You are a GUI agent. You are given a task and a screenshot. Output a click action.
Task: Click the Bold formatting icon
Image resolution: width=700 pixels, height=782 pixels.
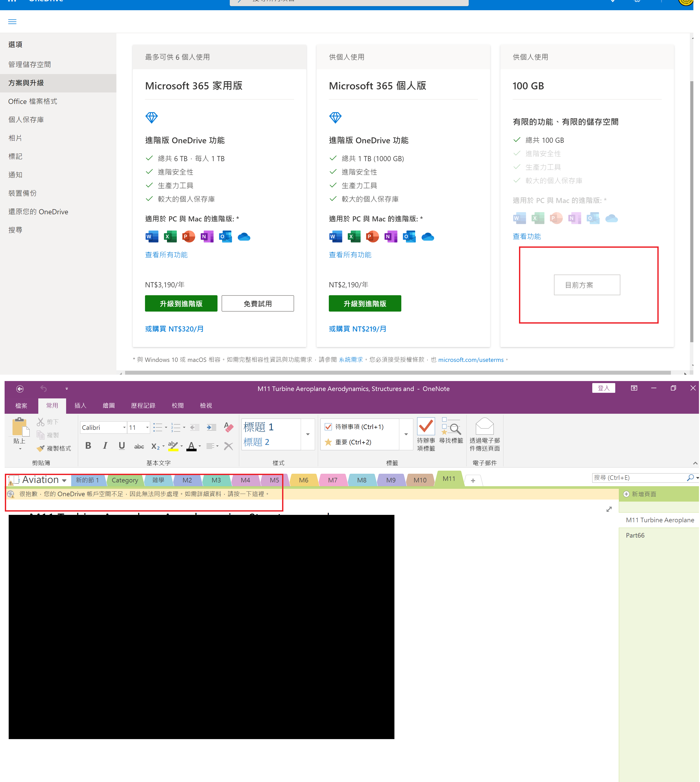coord(88,446)
